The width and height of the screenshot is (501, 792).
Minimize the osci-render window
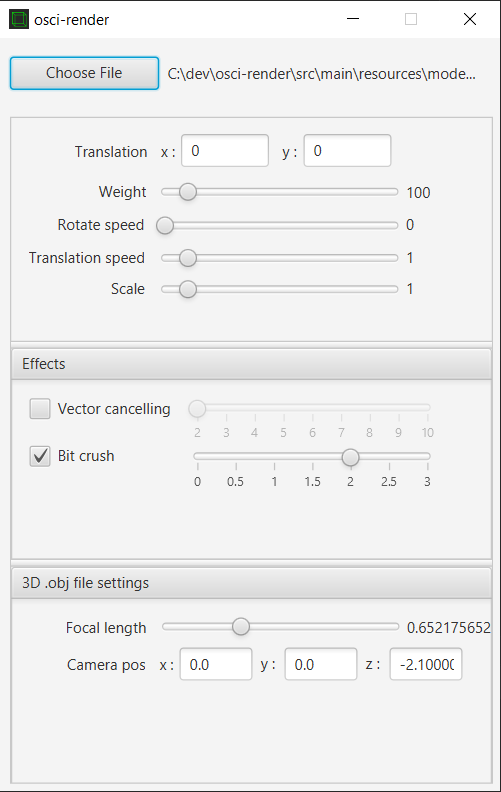[353, 19]
